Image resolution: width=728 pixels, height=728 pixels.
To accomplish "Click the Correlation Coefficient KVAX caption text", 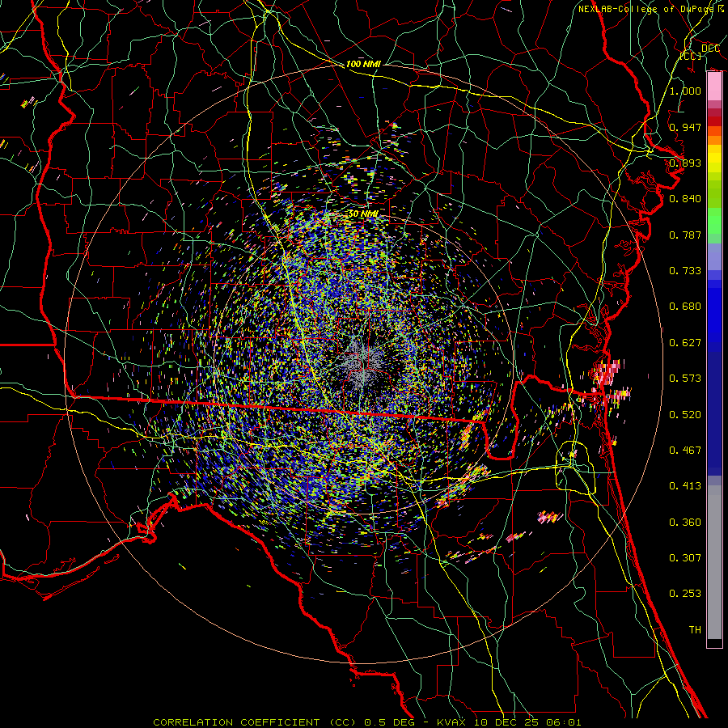I will 366,722.
